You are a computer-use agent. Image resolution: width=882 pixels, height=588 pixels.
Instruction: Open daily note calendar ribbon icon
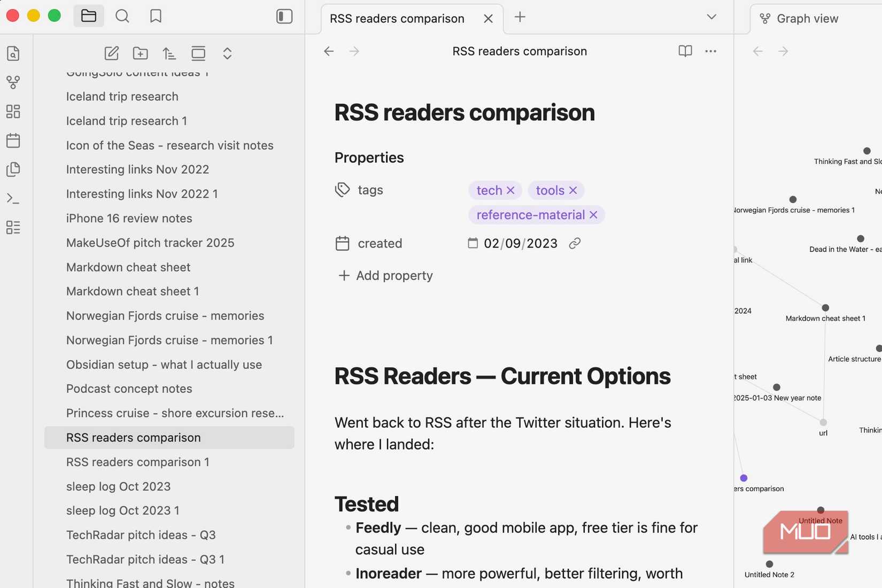point(13,141)
